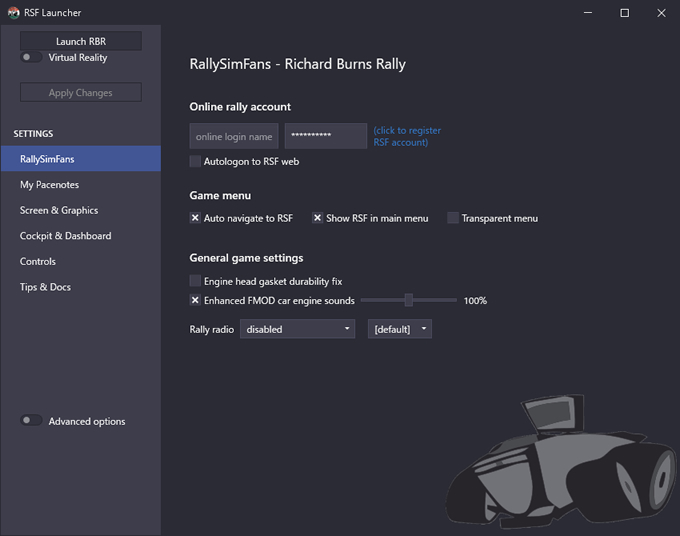Uncheck Auto navigate to RSF

(195, 218)
